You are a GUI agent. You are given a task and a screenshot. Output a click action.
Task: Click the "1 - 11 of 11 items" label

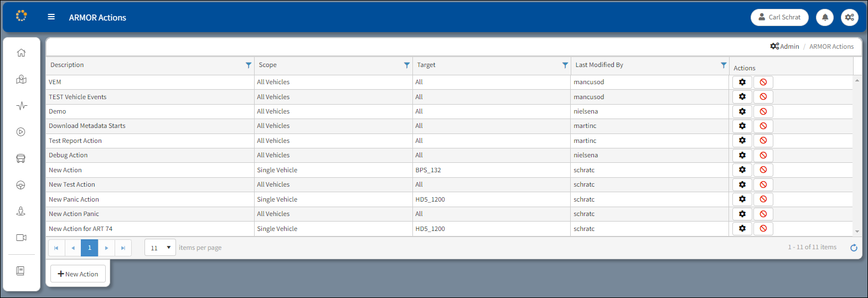tap(812, 247)
